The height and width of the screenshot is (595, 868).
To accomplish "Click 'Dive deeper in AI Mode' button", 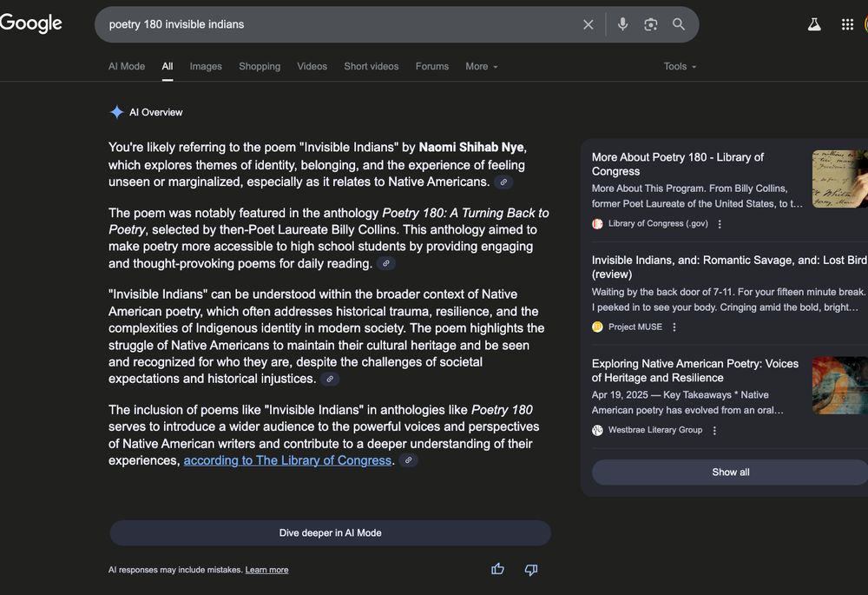I will [330, 533].
